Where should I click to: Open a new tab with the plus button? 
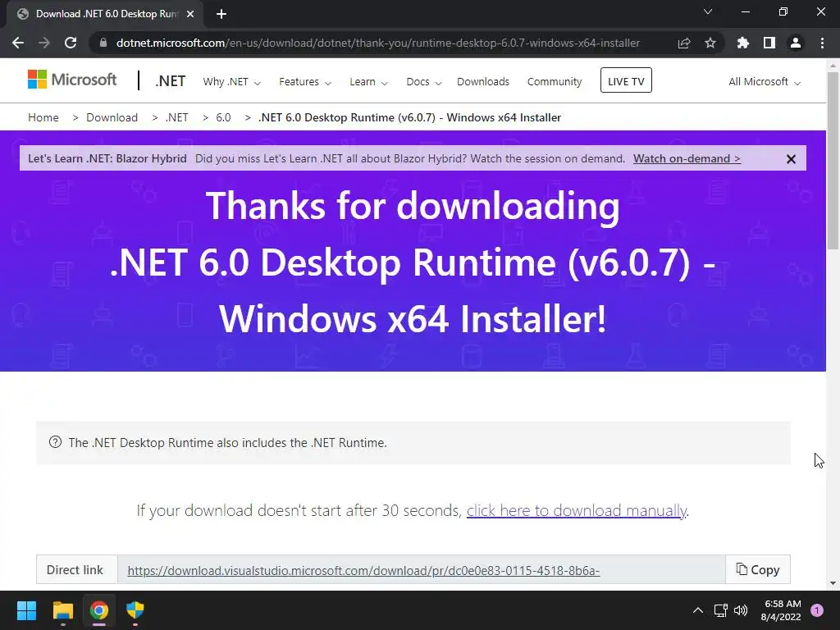pos(221,14)
